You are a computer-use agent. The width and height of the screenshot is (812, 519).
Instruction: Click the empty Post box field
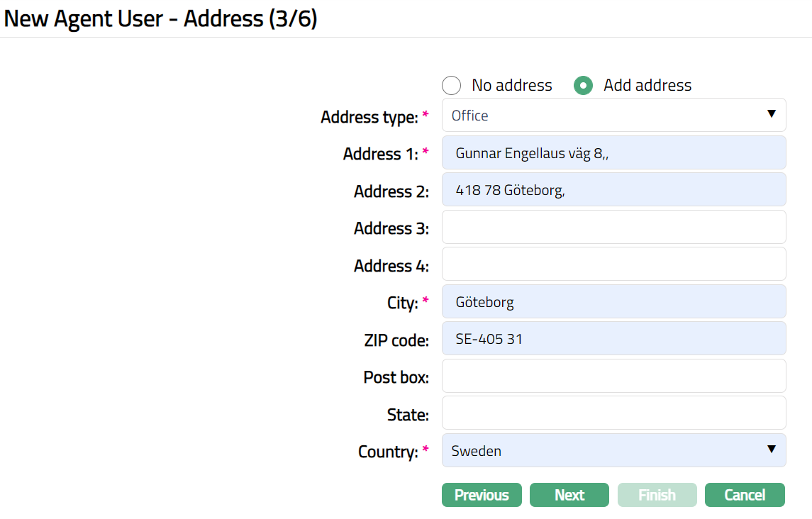tap(613, 376)
